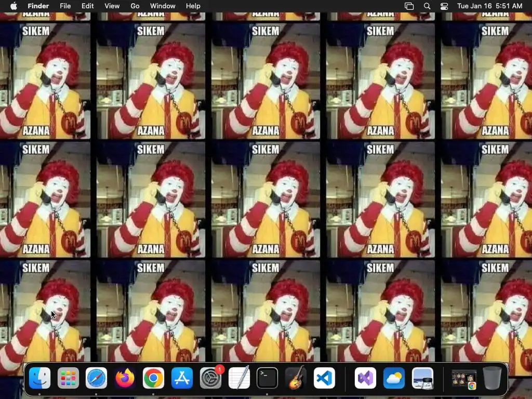
Task: Open the Help menu
Action: [x=193, y=6]
